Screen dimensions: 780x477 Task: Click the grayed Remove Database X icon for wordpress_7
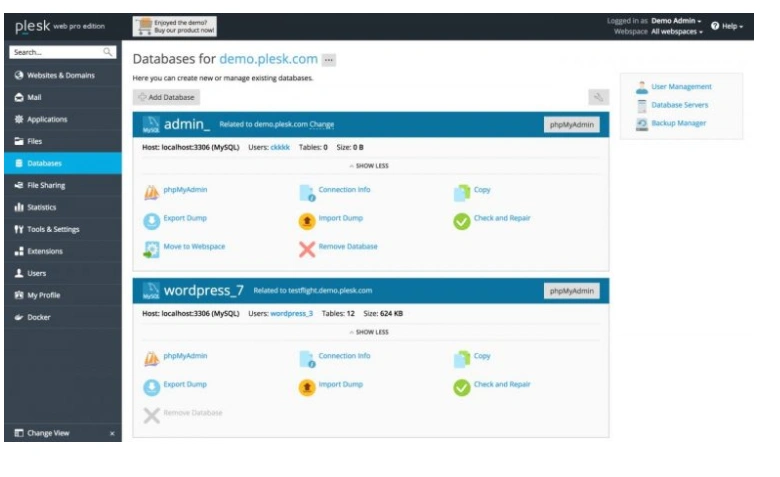pos(152,415)
